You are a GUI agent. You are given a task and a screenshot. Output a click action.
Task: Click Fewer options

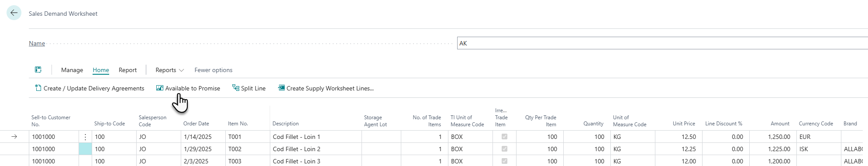tap(213, 70)
